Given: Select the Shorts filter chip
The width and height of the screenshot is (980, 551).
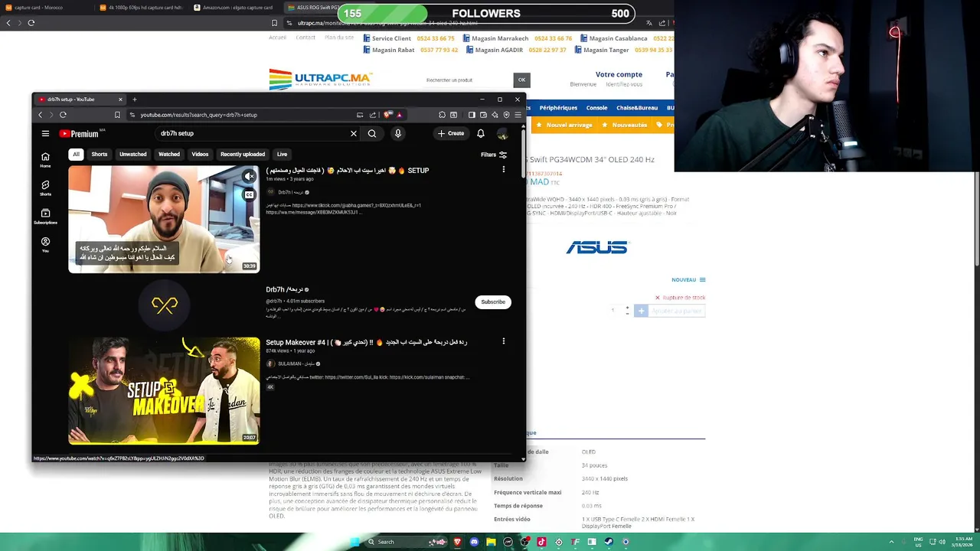Looking at the screenshot, I should [x=100, y=155].
